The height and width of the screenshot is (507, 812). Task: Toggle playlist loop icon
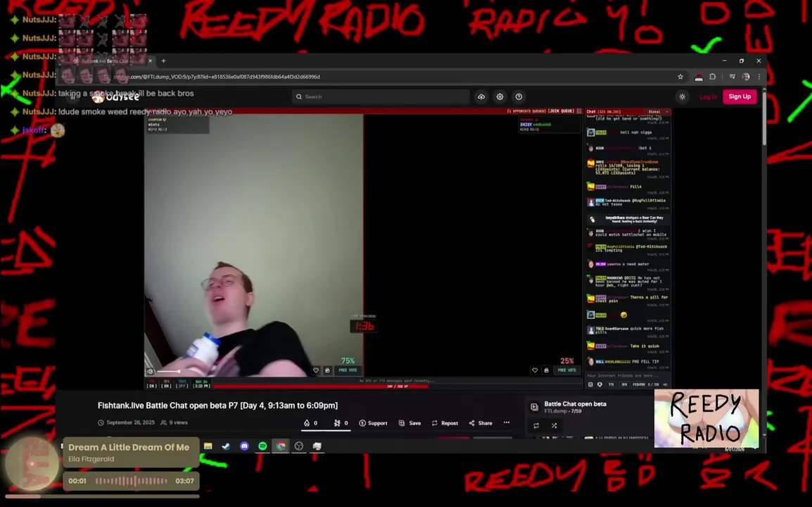[536, 425]
